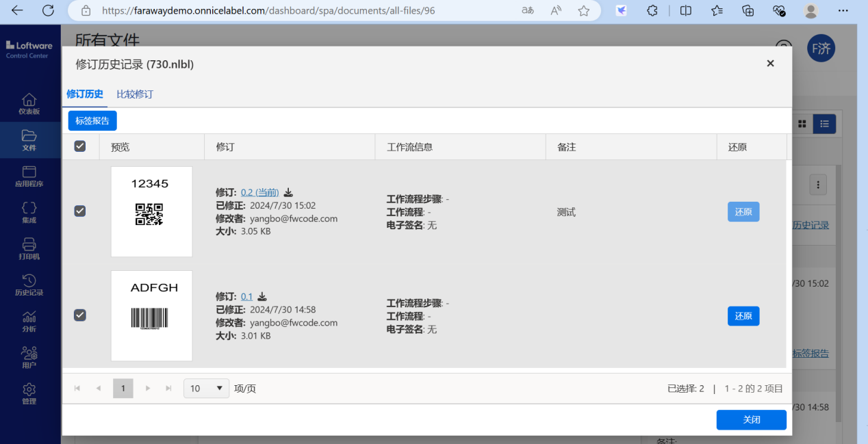Go to next page of pagination
The width and height of the screenshot is (868, 444).
[147, 389]
